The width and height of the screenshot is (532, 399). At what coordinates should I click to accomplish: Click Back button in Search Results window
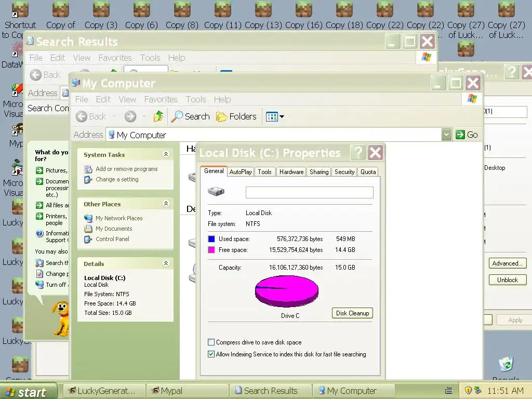point(46,75)
